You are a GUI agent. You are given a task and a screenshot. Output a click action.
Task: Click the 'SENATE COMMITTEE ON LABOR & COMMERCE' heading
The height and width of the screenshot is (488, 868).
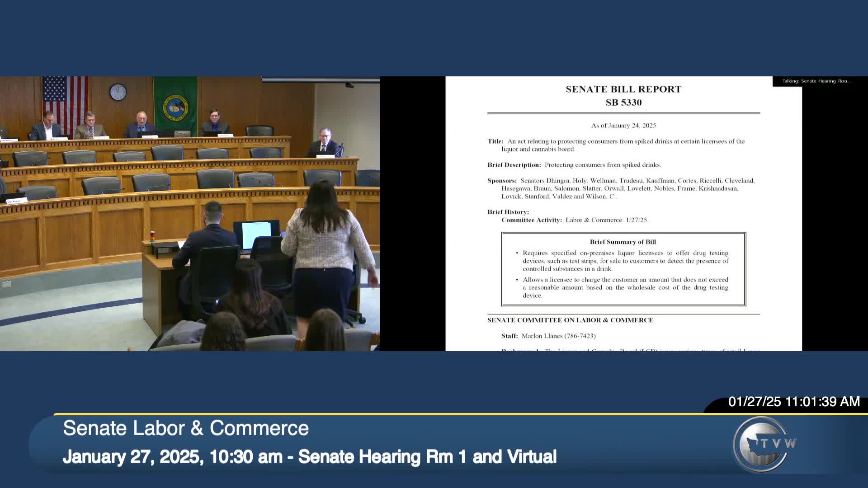coord(570,320)
